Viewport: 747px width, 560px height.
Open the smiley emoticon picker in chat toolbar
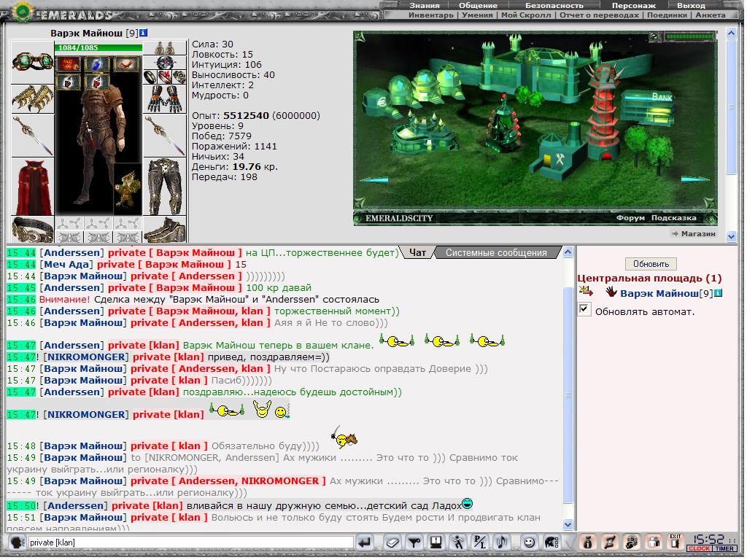529,542
